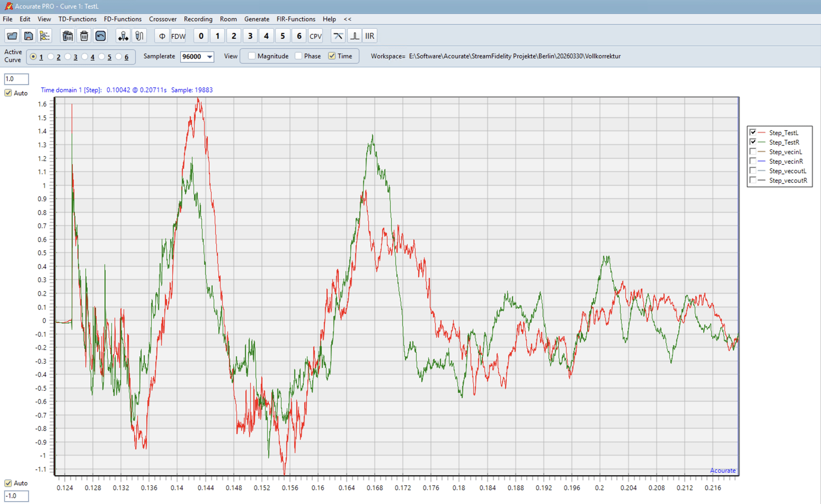Enable the Magnitude view checkbox
Screen dimensions: 821x504
[252, 56]
